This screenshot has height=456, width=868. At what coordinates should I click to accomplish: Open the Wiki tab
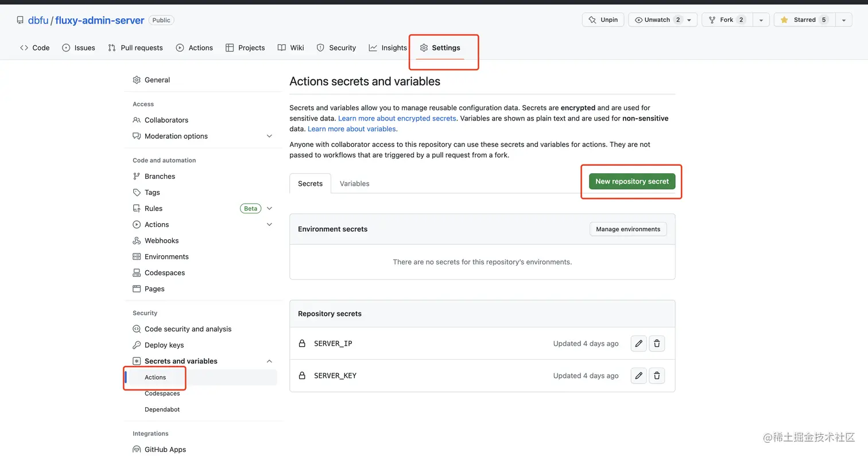[291, 48]
